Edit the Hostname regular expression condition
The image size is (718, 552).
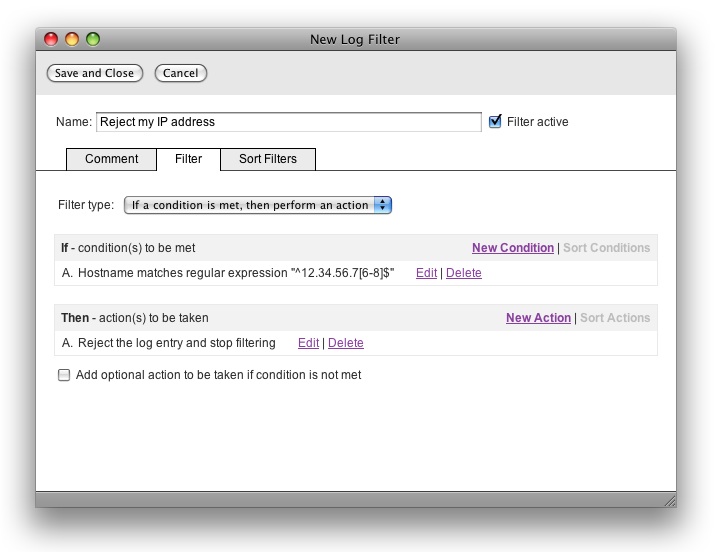[426, 273]
